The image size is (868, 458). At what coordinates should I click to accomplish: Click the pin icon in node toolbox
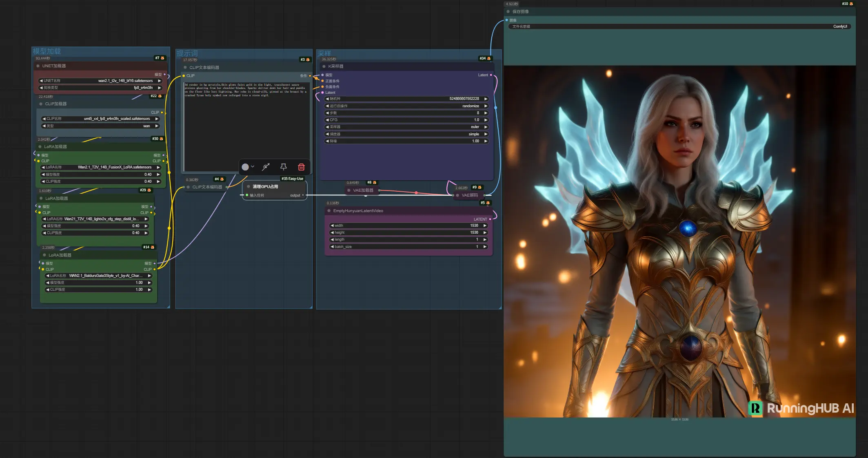283,167
